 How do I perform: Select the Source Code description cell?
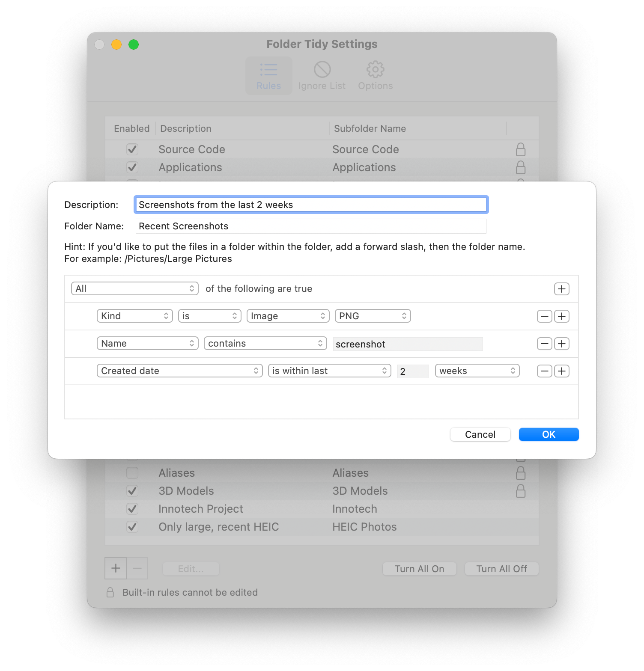point(192,149)
